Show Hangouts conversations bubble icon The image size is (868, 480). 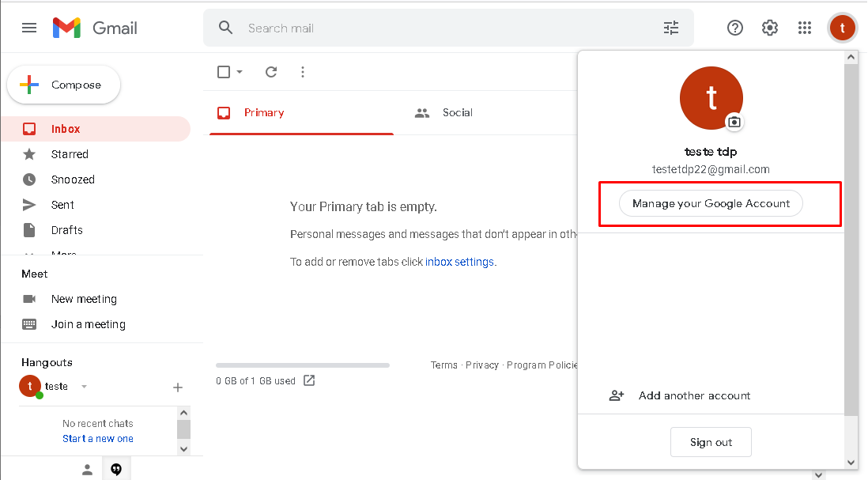point(116,470)
